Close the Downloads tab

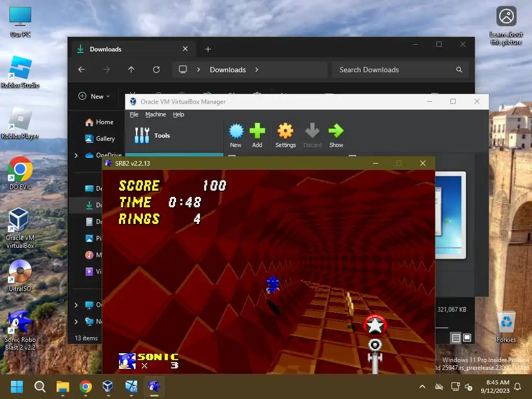coord(185,49)
